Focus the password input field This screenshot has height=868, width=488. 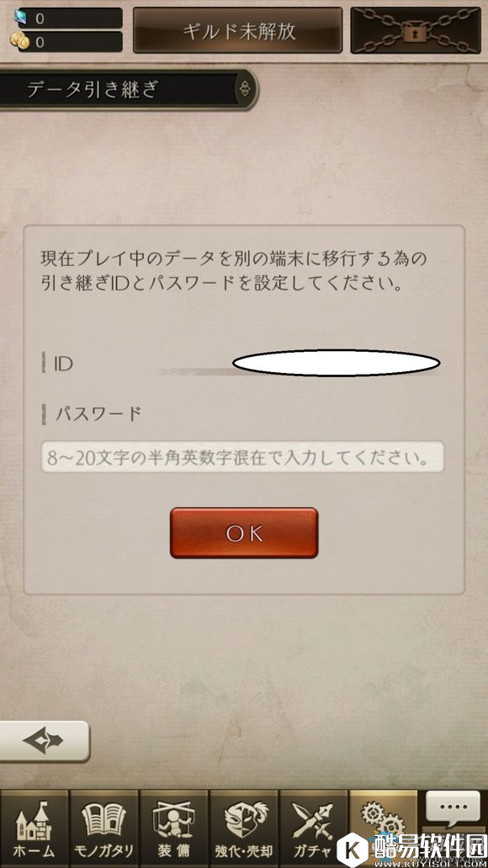click(243, 456)
